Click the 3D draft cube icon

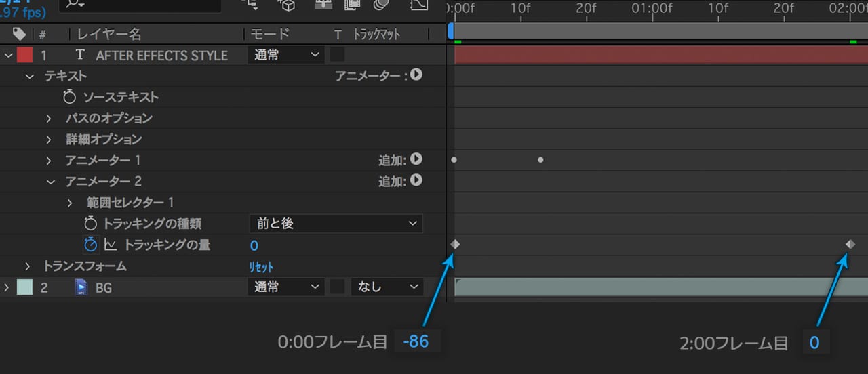(288, 5)
